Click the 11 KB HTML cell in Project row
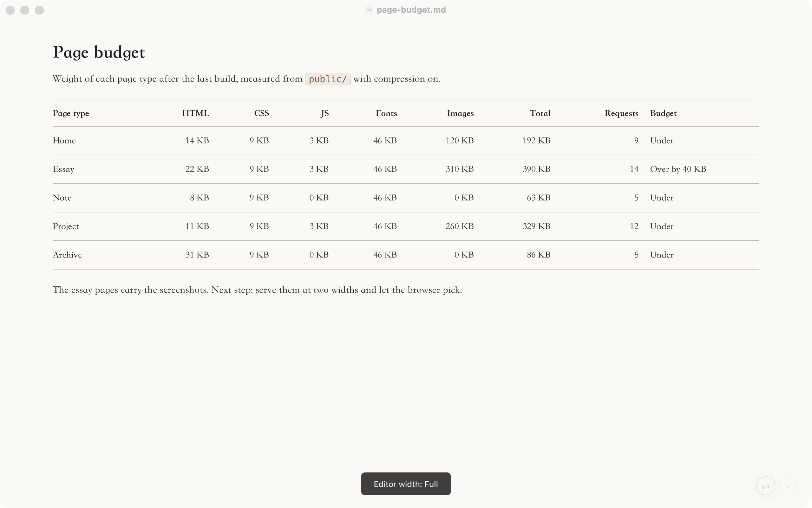 click(197, 226)
